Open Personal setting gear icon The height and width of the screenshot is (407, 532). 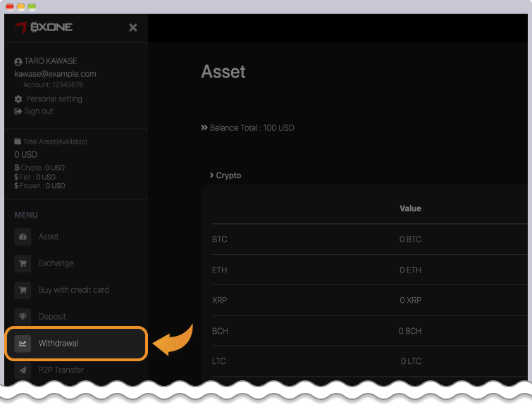(18, 99)
